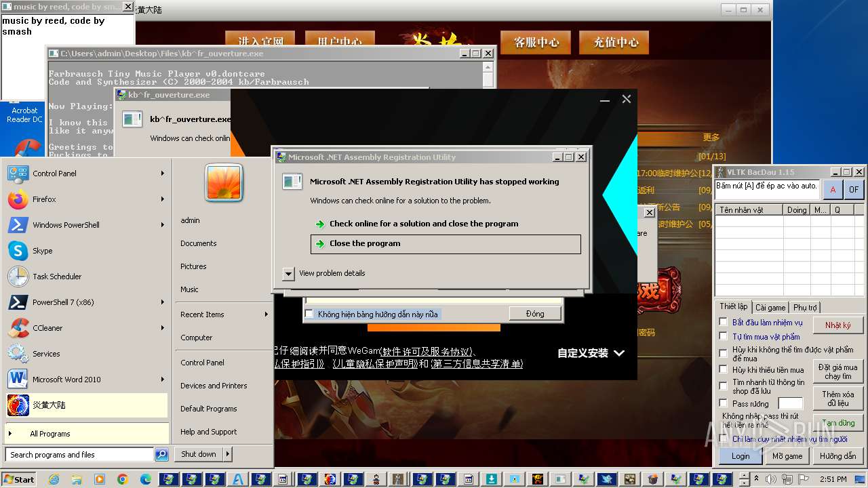This screenshot has width=868, height=488.
Task: Click the 客服中心 banner button
Action: click(x=536, y=42)
